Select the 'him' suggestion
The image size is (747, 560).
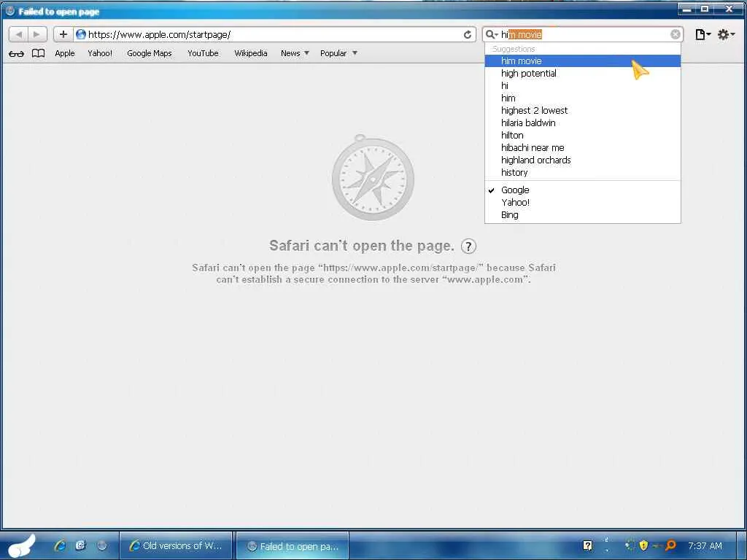point(583,98)
